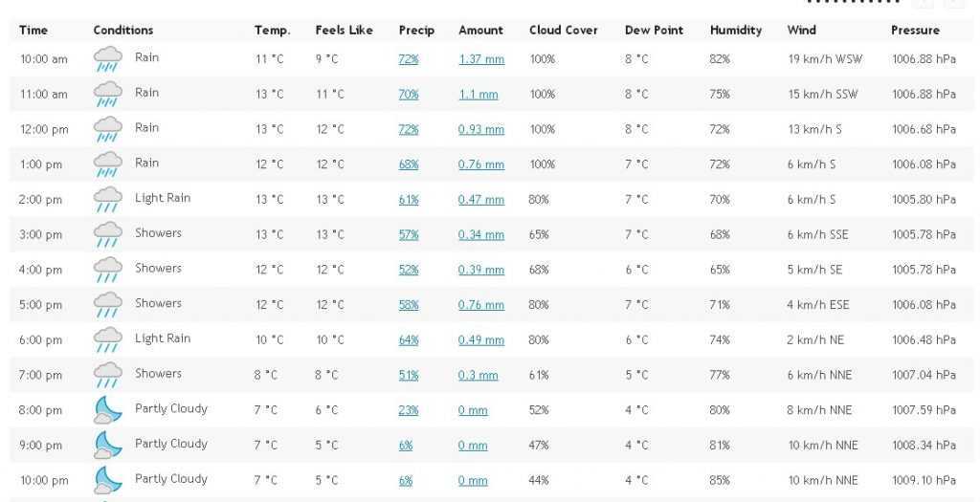Click the 23% precip link at 8:00 pm

pyautogui.click(x=409, y=410)
